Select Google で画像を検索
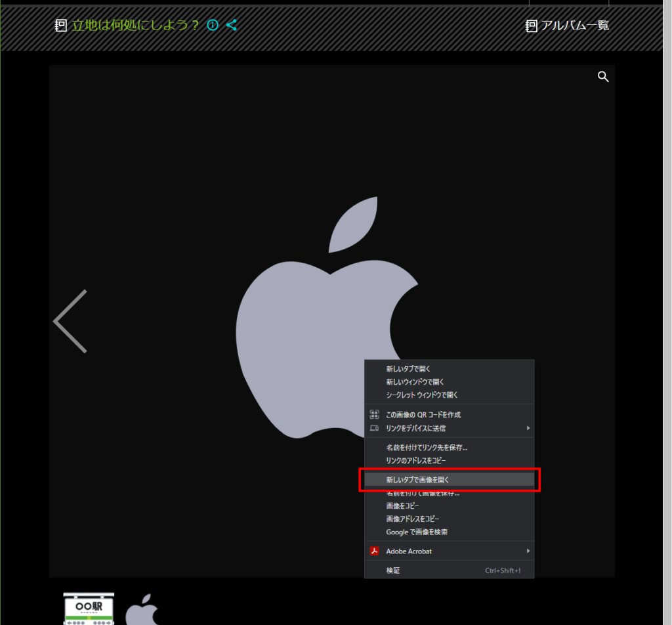This screenshot has height=625, width=672. [449, 532]
